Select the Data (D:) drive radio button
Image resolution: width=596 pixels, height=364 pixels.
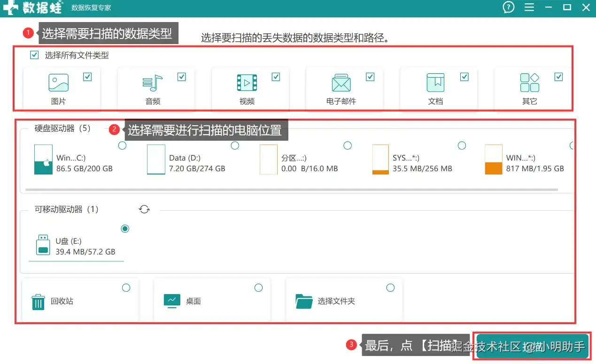(x=235, y=146)
